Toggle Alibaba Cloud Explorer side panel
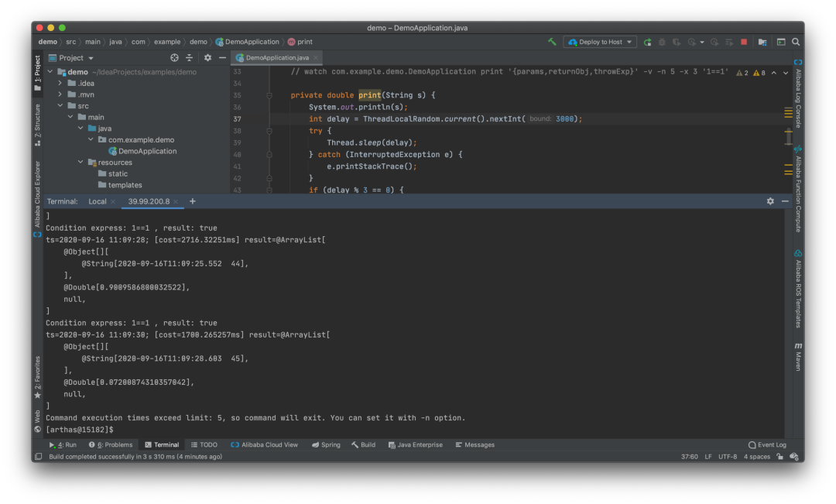This screenshot has height=504, width=836. (x=37, y=194)
